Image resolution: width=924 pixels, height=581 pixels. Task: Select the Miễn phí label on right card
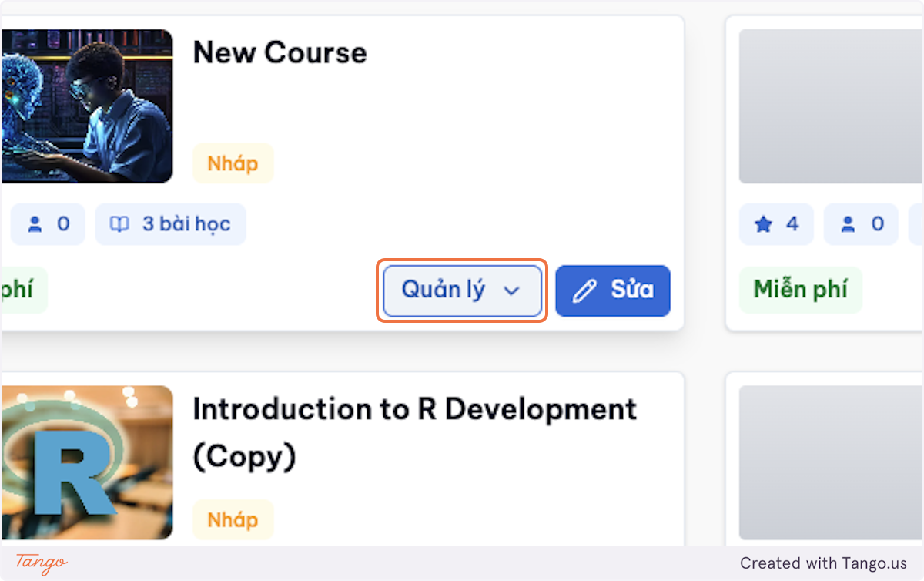(x=801, y=290)
